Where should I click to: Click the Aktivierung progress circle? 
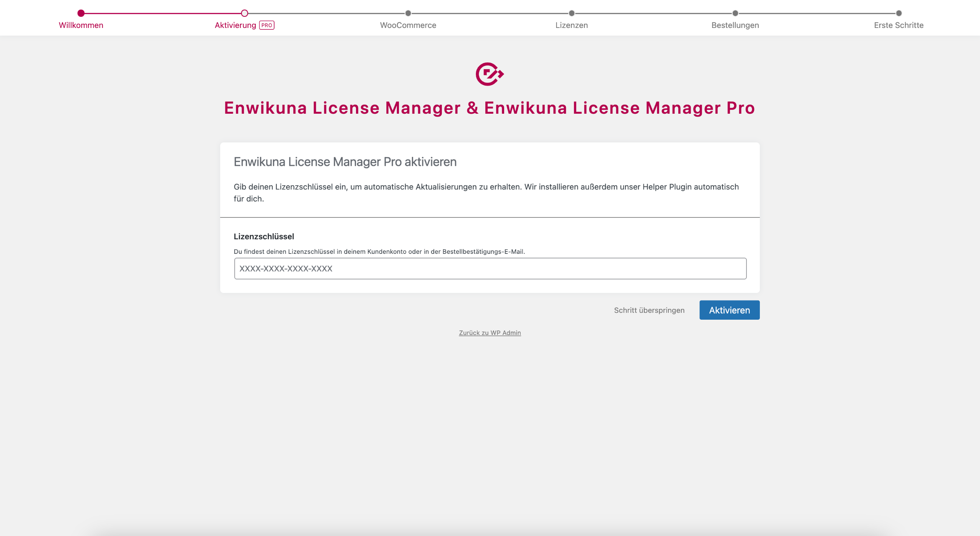[x=245, y=13]
